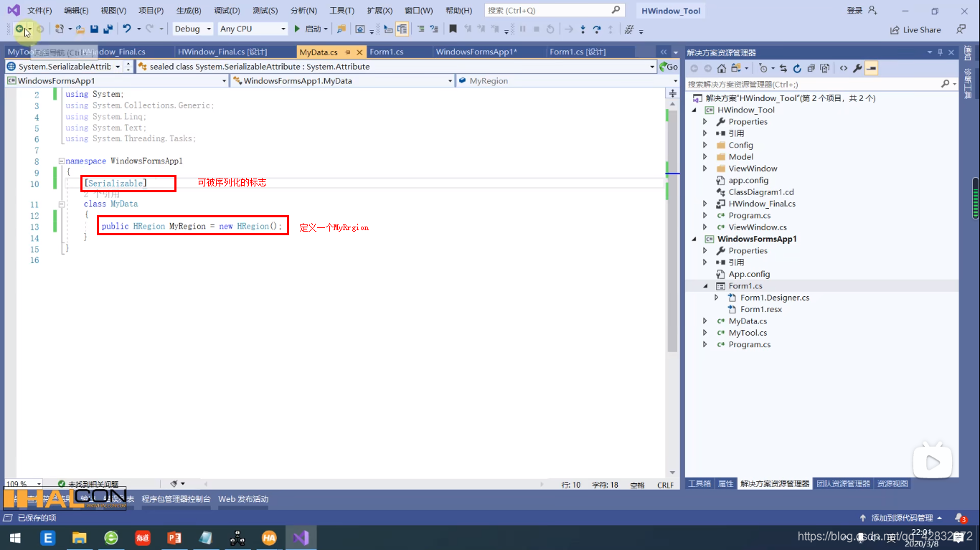Open the 视图(V) menu
This screenshot has width=980, height=550.
pos(113,11)
